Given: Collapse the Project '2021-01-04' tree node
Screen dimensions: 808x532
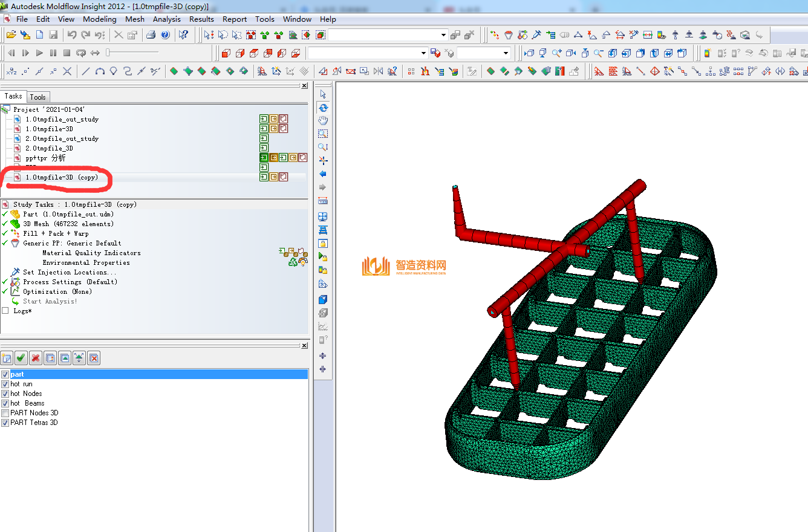Looking at the screenshot, I should tap(5, 109).
